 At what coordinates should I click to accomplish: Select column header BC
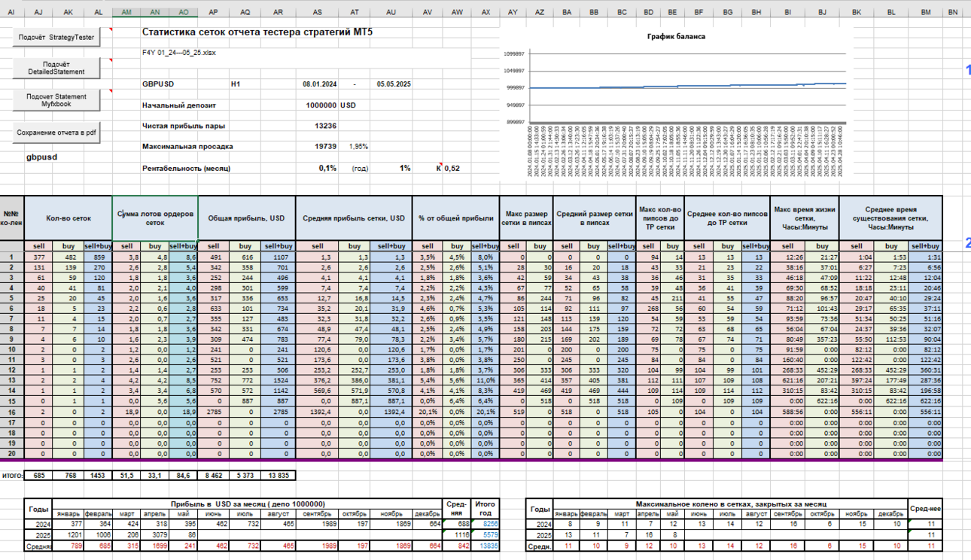point(622,12)
